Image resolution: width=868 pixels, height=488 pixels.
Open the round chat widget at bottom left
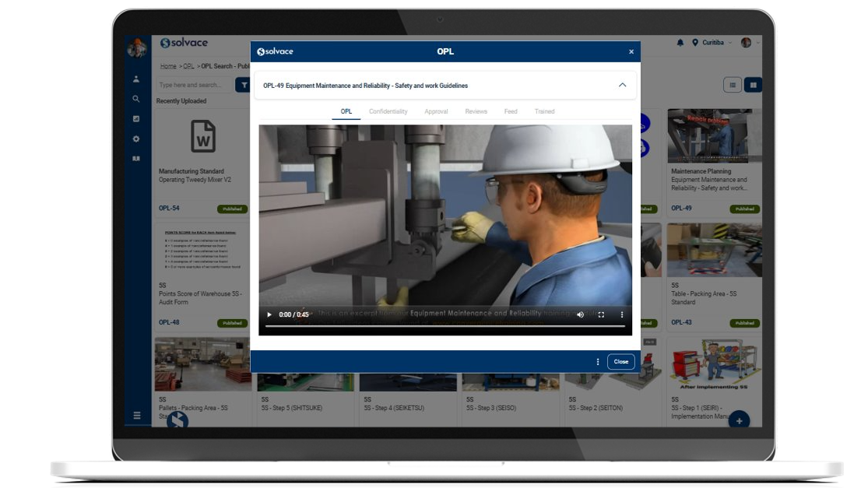(x=177, y=421)
